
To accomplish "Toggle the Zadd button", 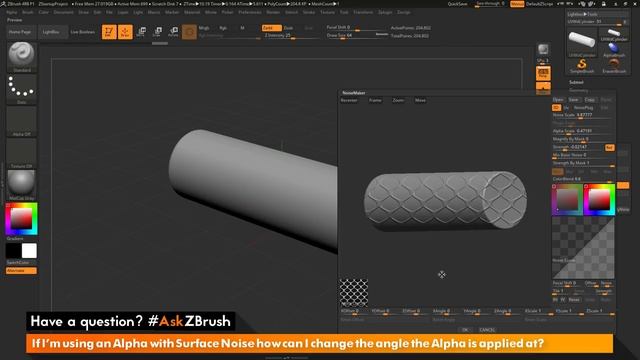I will [271, 28].
